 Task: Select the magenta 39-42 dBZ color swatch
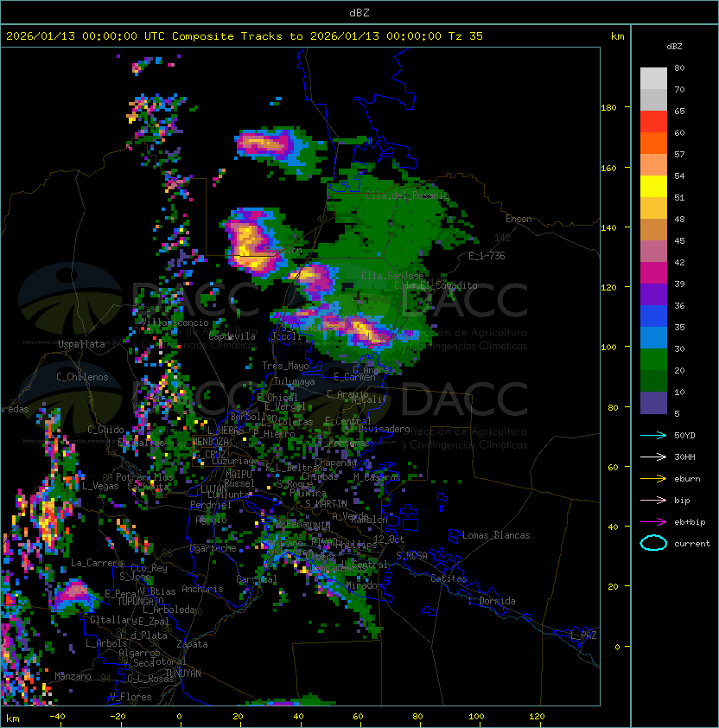point(653,273)
